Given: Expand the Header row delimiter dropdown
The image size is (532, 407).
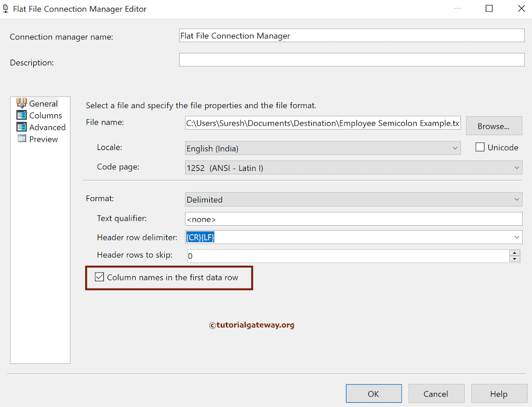Looking at the screenshot, I should coord(516,237).
